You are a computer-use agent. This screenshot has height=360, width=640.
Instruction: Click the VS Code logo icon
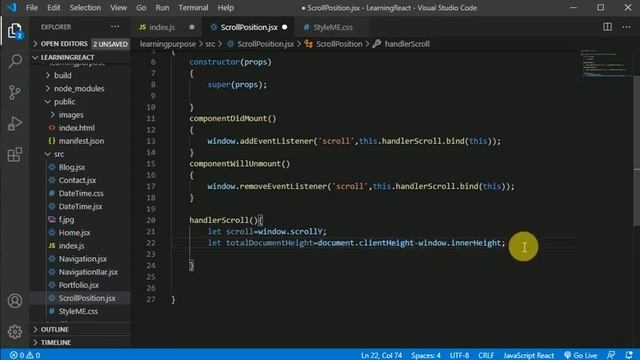[11, 7]
